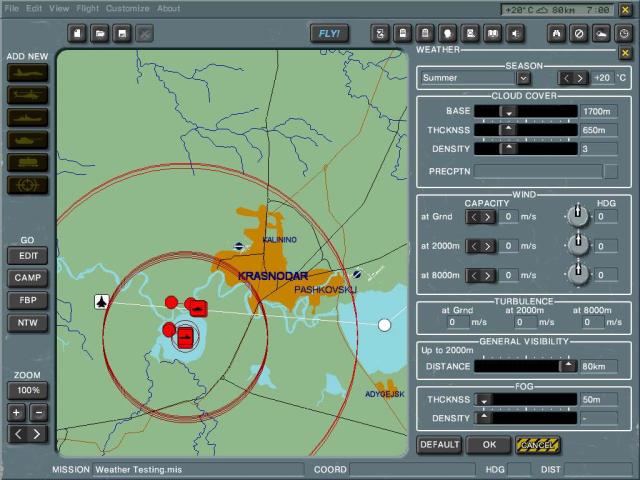Click the weather cloud toolbar icon
The height and width of the screenshot is (480, 640).
click(601, 33)
